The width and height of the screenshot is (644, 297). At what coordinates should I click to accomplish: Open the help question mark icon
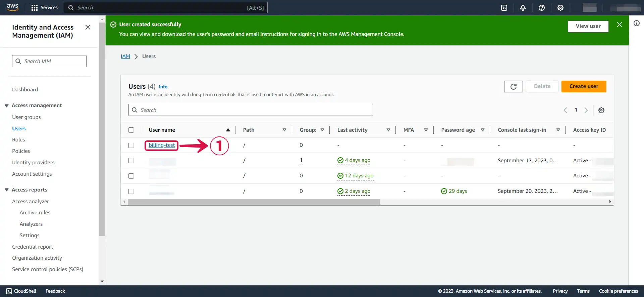tap(542, 8)
